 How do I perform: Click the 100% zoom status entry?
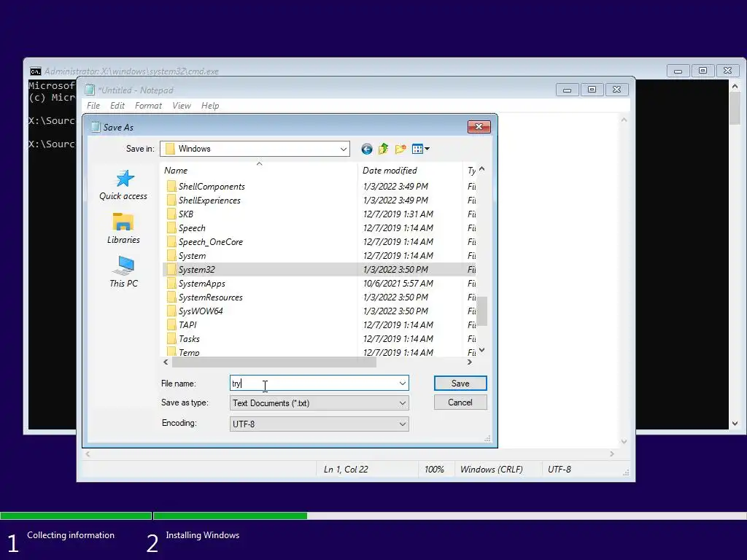click(x=434, y=470)
